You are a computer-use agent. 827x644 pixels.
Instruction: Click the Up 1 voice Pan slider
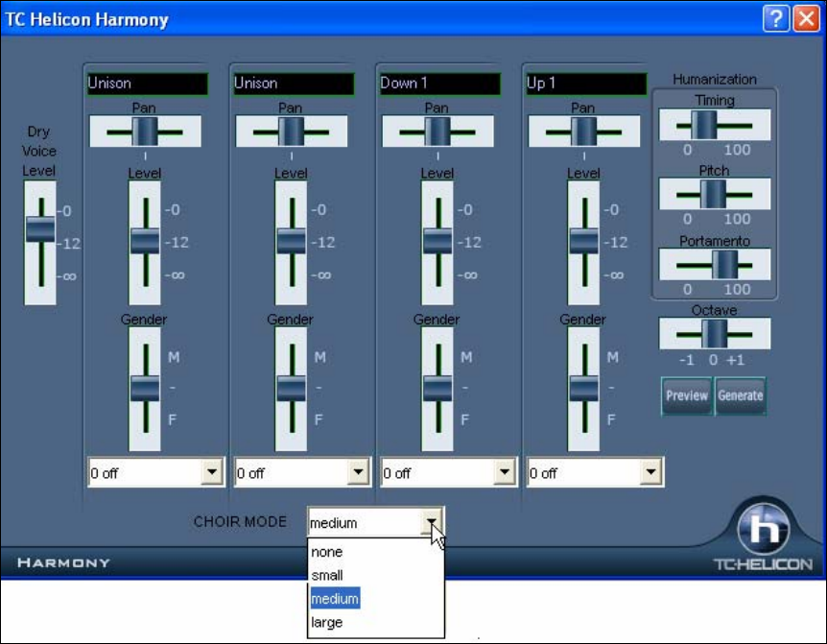click(584, 131)
